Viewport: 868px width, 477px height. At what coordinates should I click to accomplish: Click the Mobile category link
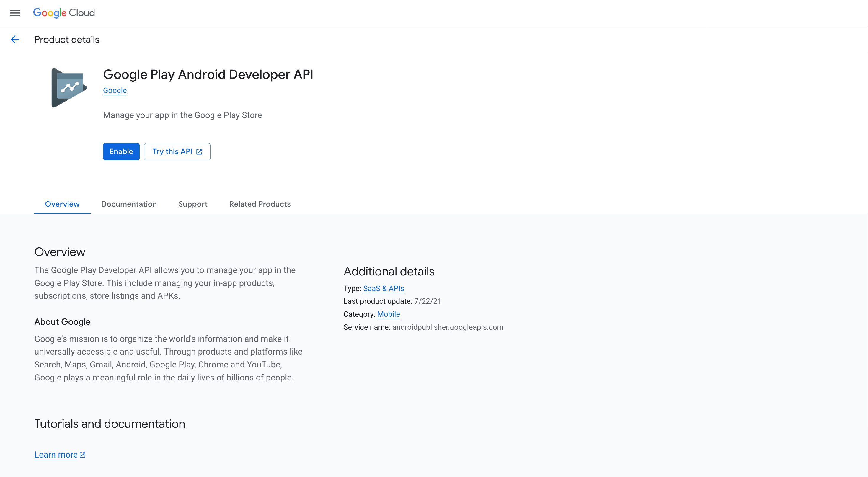388,314
